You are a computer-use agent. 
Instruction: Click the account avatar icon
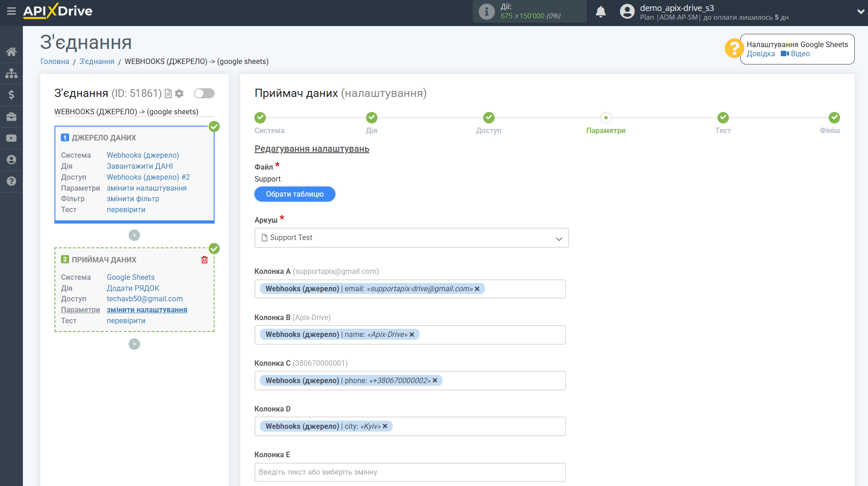point(627,11)
